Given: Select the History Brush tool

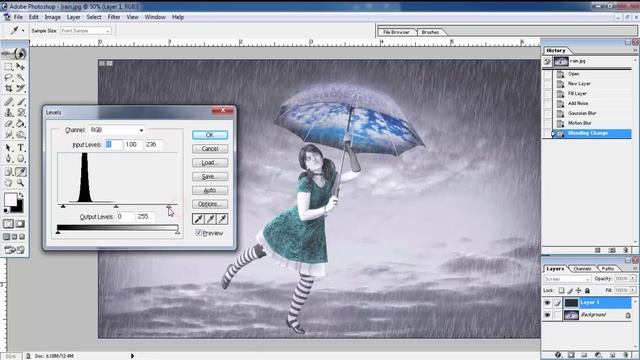Looking at the screenshot, I should (x=20, y=113).
